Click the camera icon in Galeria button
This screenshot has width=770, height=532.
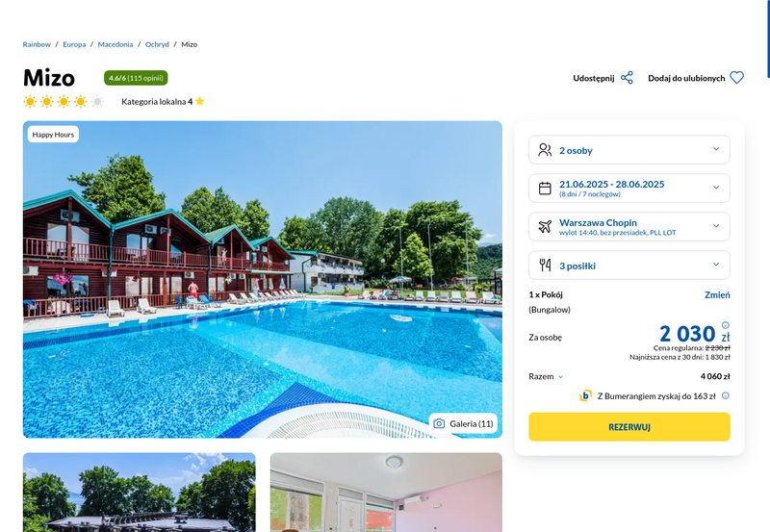(439, 423)
